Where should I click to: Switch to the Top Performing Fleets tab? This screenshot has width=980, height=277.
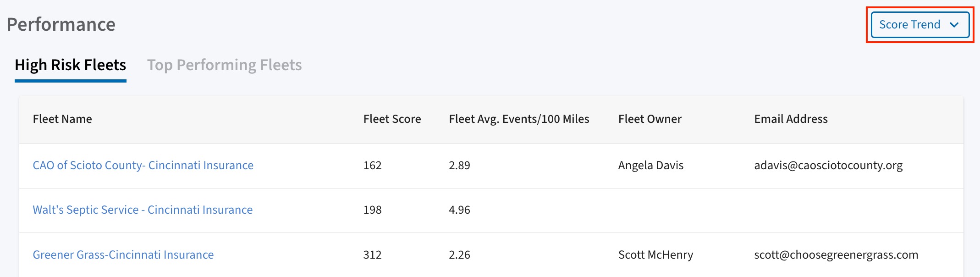tap(225, 65)
